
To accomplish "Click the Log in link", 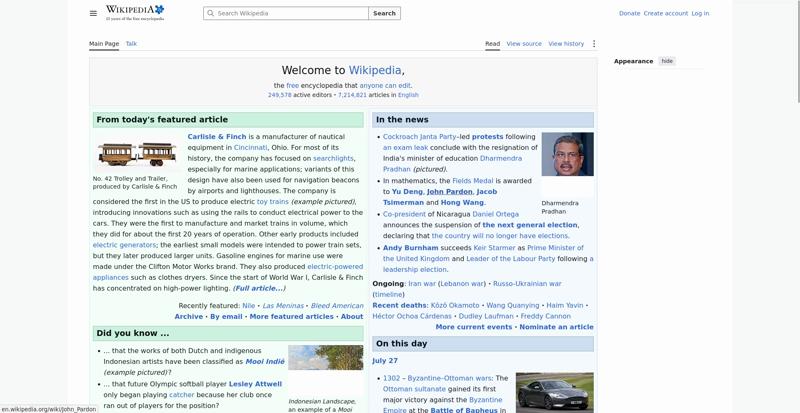I will (700, 13).
